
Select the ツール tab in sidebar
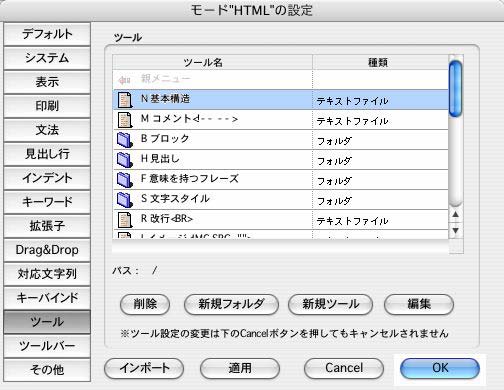tap(47, 322)
